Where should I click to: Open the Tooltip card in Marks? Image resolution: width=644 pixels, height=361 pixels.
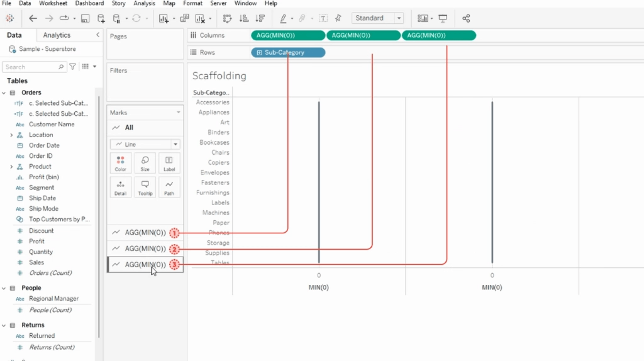pos(145,187)
